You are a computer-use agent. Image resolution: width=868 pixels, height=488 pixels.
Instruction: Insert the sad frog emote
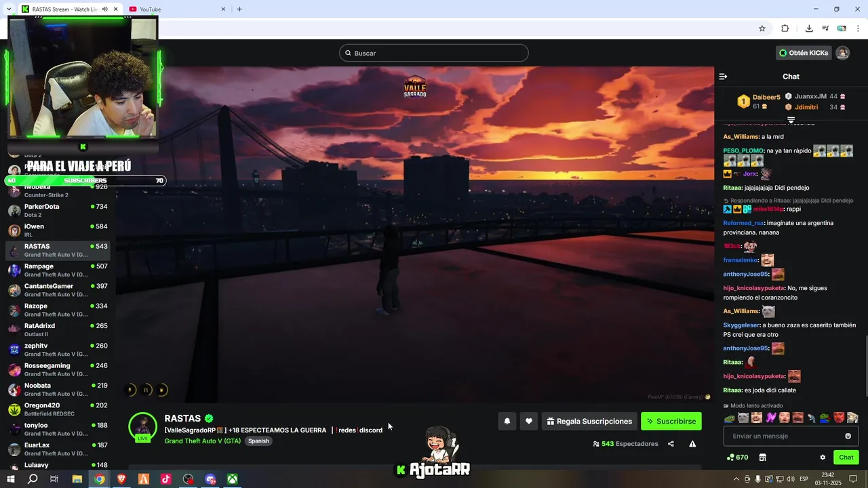[x=730, y=418]
